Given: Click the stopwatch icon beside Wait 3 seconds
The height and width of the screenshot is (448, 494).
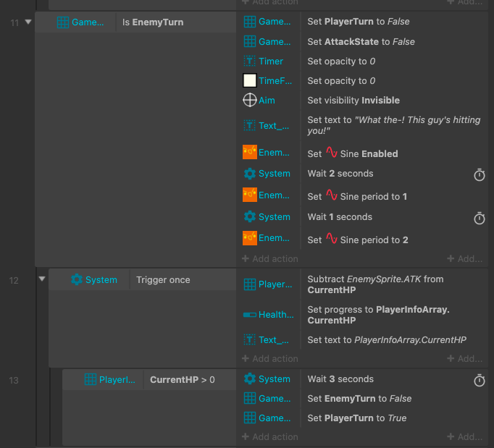Looking at the screenshot, I should [480, 380].
